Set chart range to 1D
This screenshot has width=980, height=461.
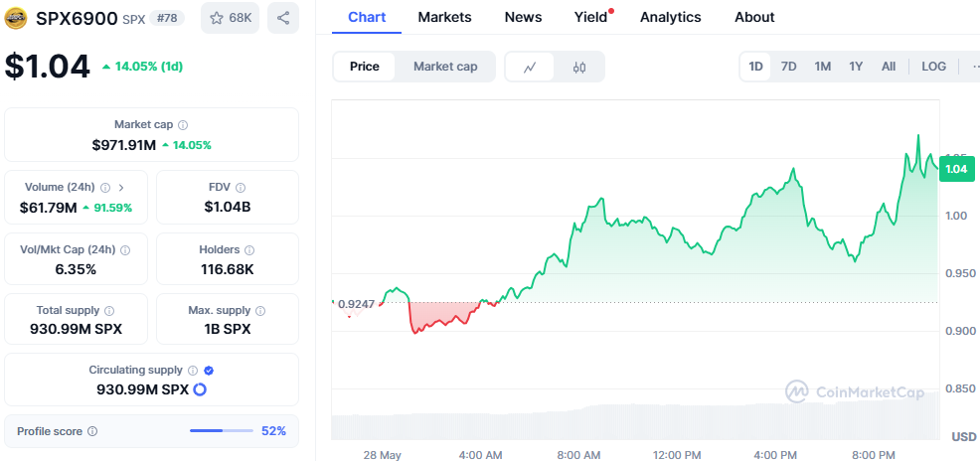tap(756, 67)
